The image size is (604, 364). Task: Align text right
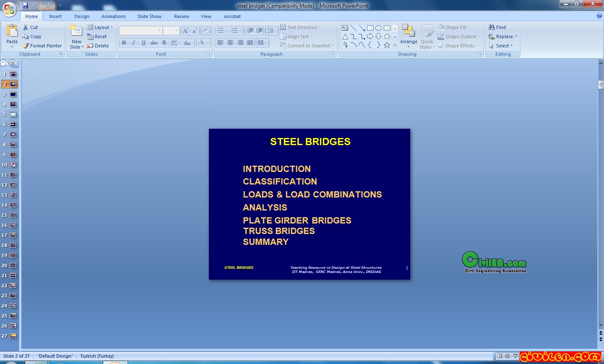[x=240, y=43]
